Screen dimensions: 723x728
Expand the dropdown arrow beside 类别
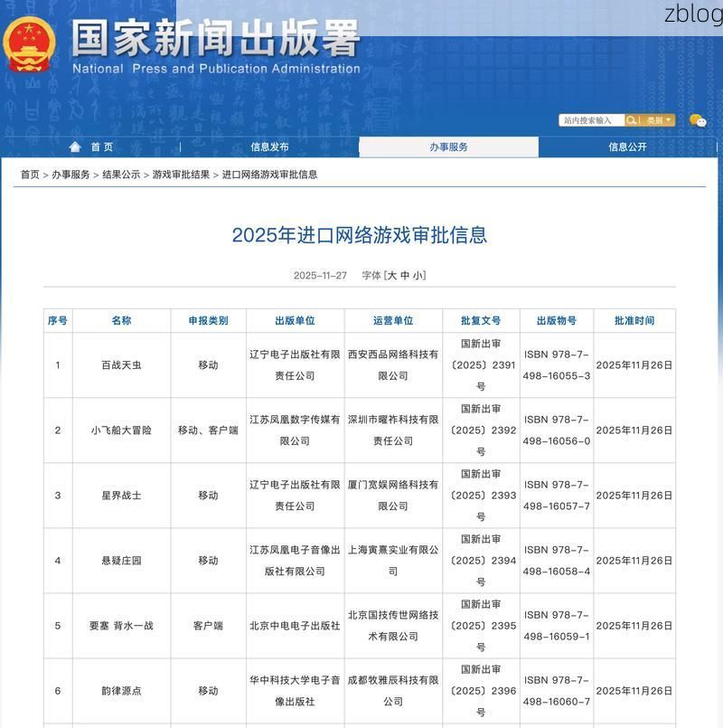click(669, 119)
